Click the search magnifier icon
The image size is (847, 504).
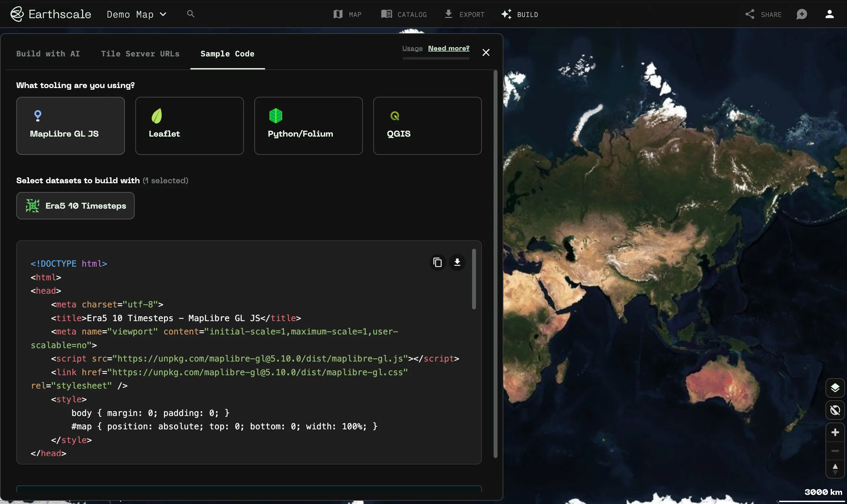click(x=191, y=14)
